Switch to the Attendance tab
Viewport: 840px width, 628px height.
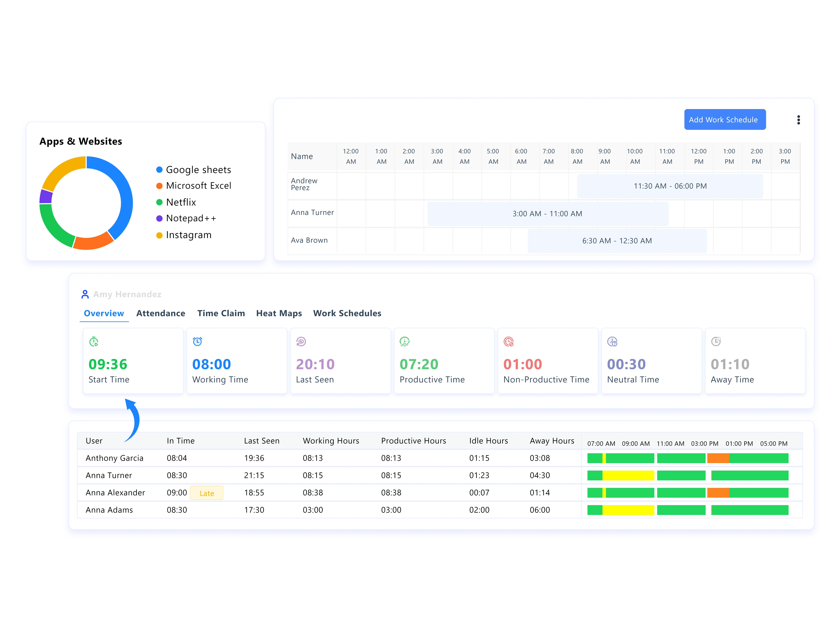(x=161, y=313)
